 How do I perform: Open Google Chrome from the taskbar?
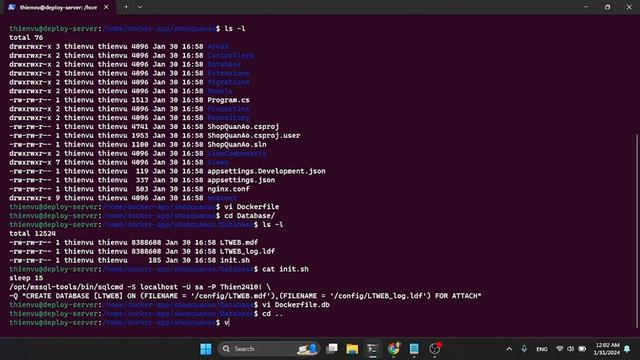[x=393, y=349]
